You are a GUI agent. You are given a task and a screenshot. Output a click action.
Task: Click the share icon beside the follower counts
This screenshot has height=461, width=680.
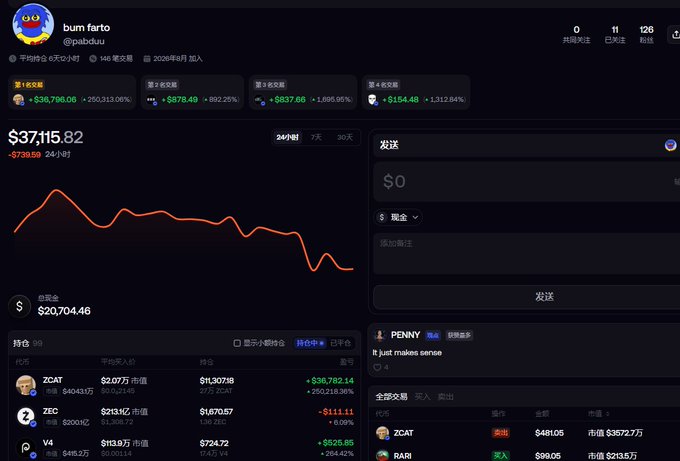675,35
